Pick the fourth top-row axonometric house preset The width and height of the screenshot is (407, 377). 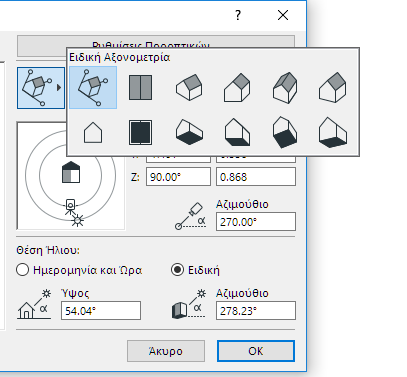(237, 87)
